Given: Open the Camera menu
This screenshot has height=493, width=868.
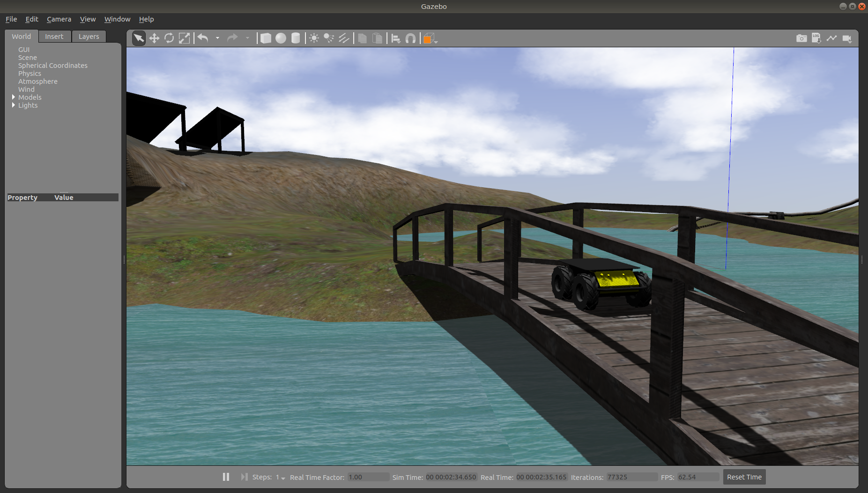Looking at the screenshot, I should [59, 19].
